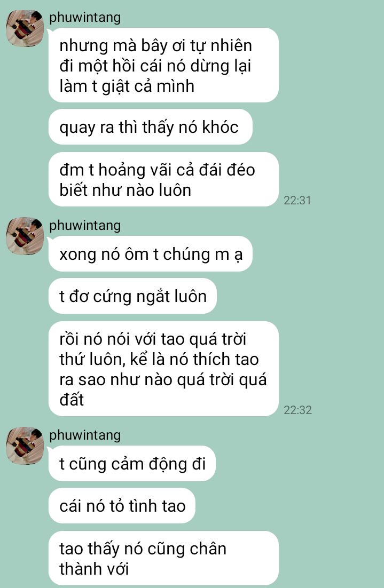Open the phuwintang username above 'xong nó ôm'
The height and width of the screenshot is (588, 384).
(x=85, y=226)
